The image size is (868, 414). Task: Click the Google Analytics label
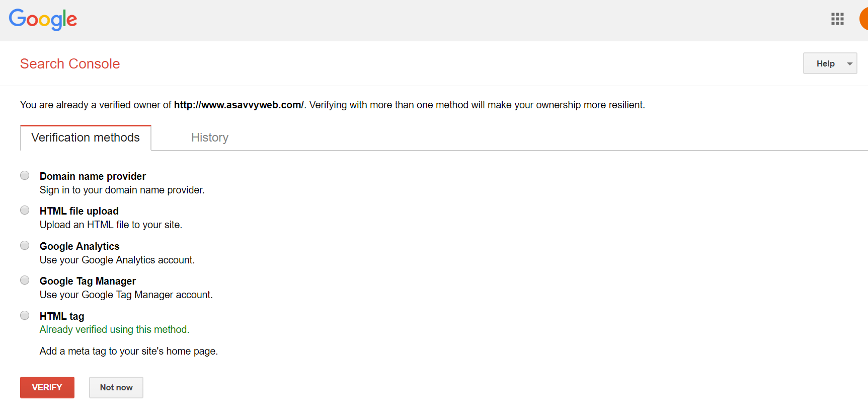pyautogui.click(x=80, y=246)
